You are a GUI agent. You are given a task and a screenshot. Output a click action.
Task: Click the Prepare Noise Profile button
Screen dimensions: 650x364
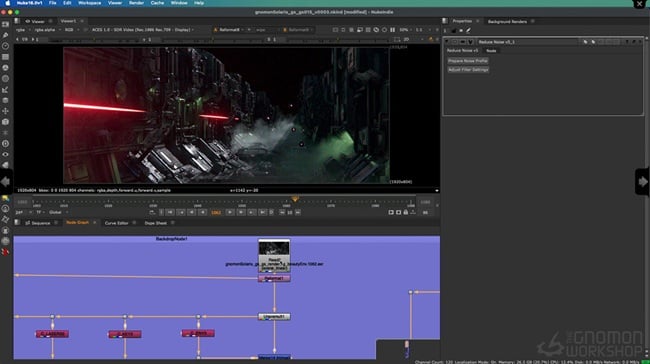(468, 61)
